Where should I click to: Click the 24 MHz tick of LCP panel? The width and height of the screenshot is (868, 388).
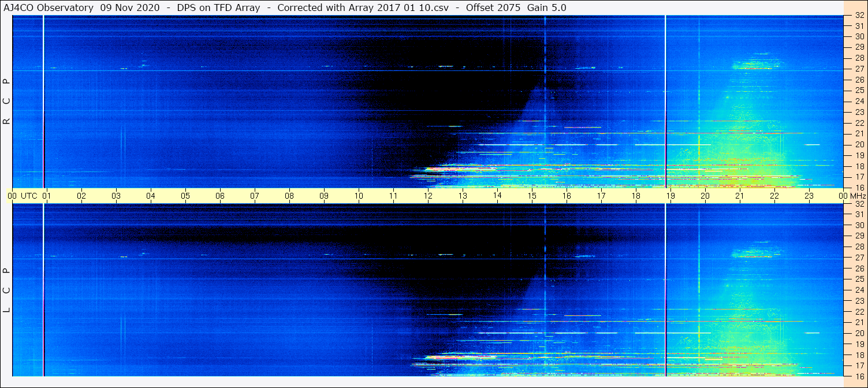(x=859, y=290)
